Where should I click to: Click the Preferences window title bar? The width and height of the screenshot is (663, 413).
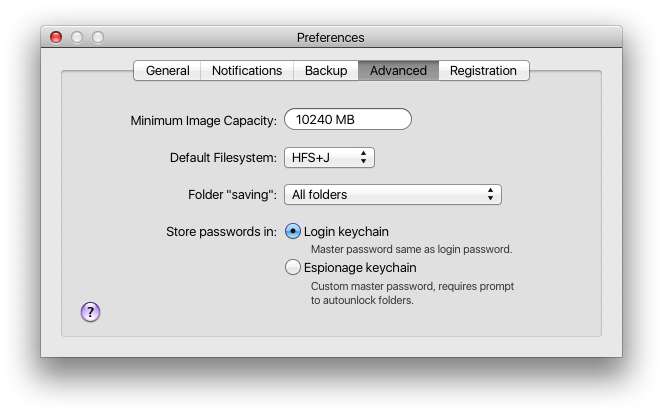tap(331, 37)
